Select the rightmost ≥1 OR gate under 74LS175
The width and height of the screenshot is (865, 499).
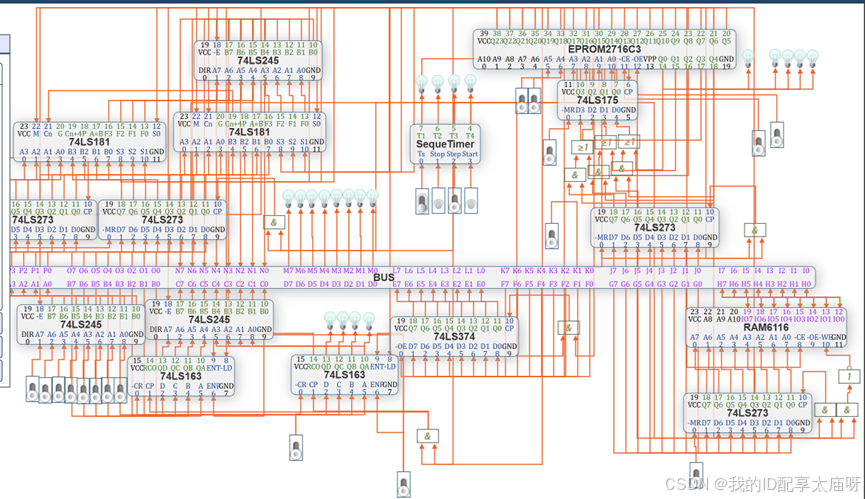[629, 142]
